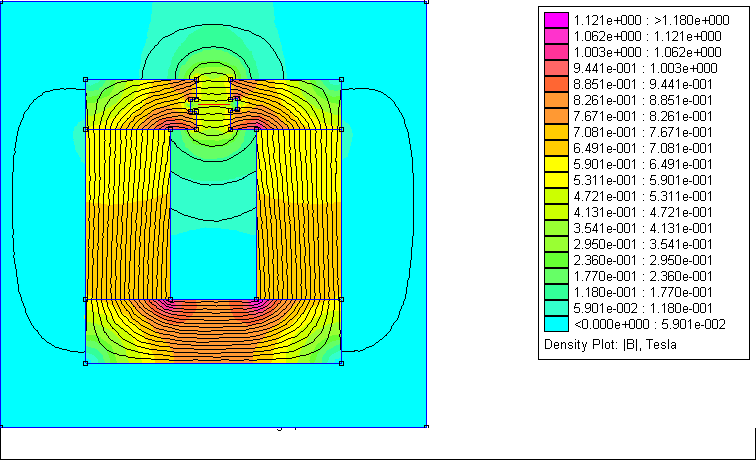Click the swatch beside 2.950e-001 : 3.541e-001

pos(556,244)
